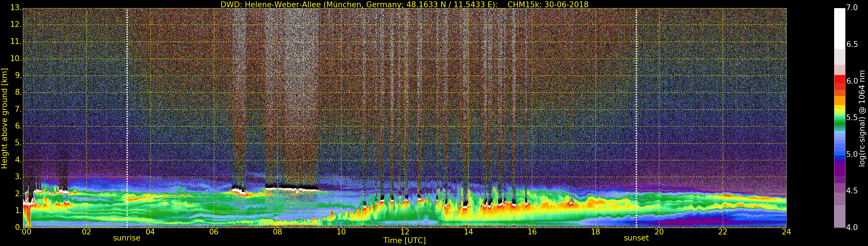This screenshot has height=246, width=868.
Task: Click the time axis tick '02'
Action: (x=87, y=232)
